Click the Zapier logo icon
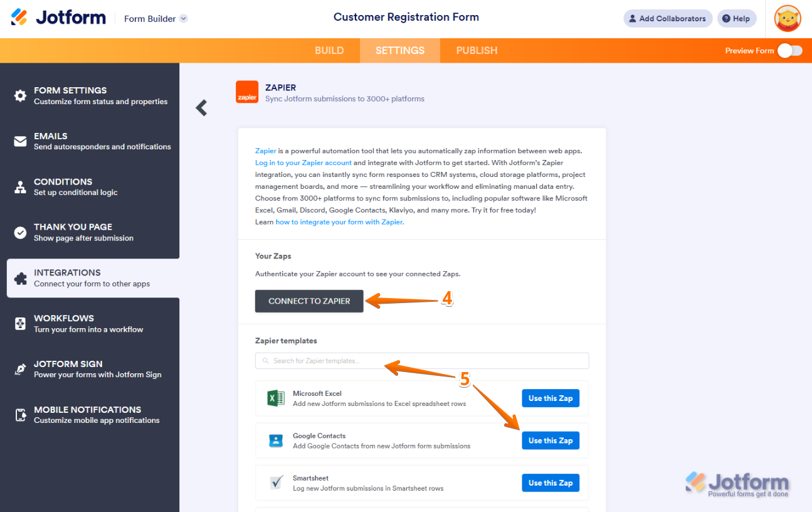The image size is (812, 512). (x=247, y=92)
